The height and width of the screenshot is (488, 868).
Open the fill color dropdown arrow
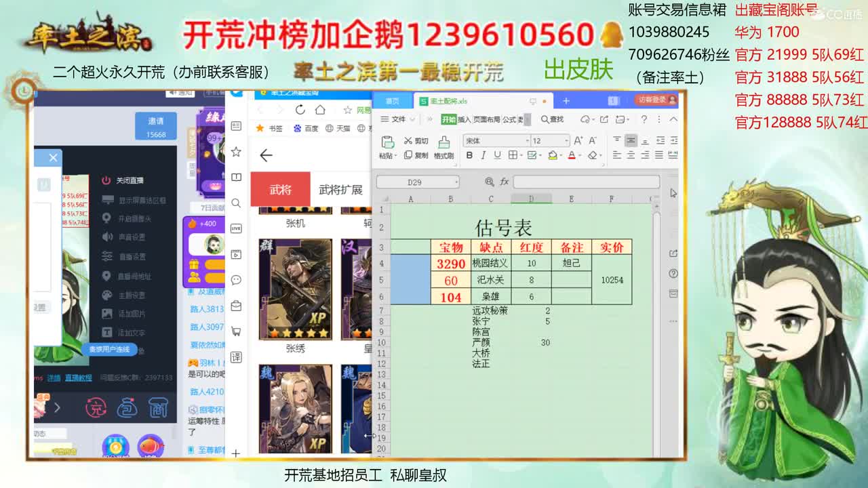[561, 156]
